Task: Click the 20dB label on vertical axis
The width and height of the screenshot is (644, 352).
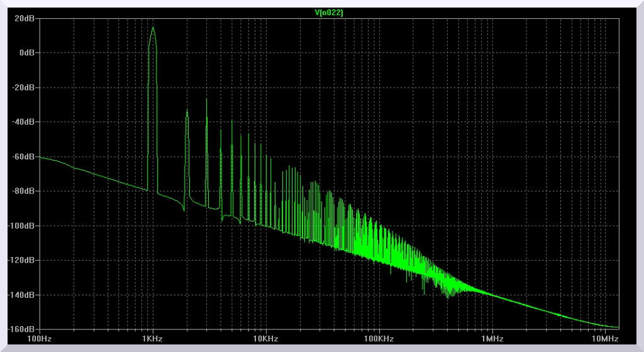Action: pos(25,18)
